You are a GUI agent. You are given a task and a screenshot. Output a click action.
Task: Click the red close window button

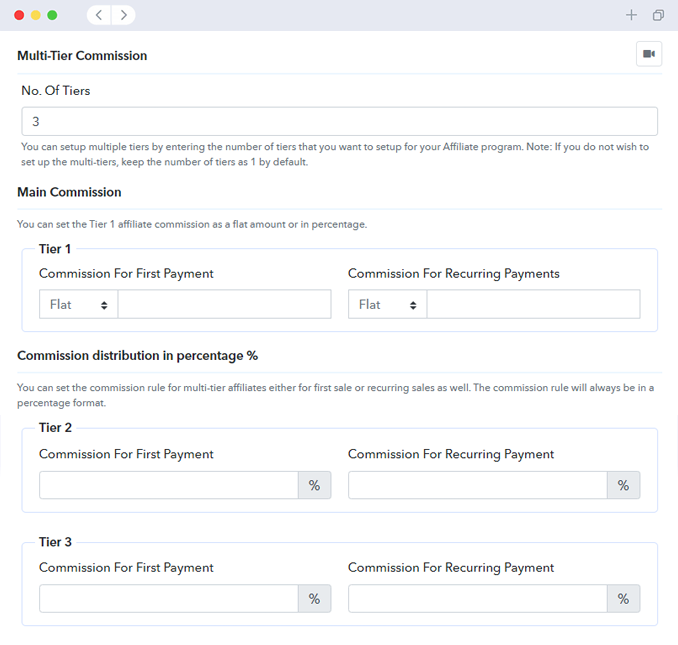(19, 15)
